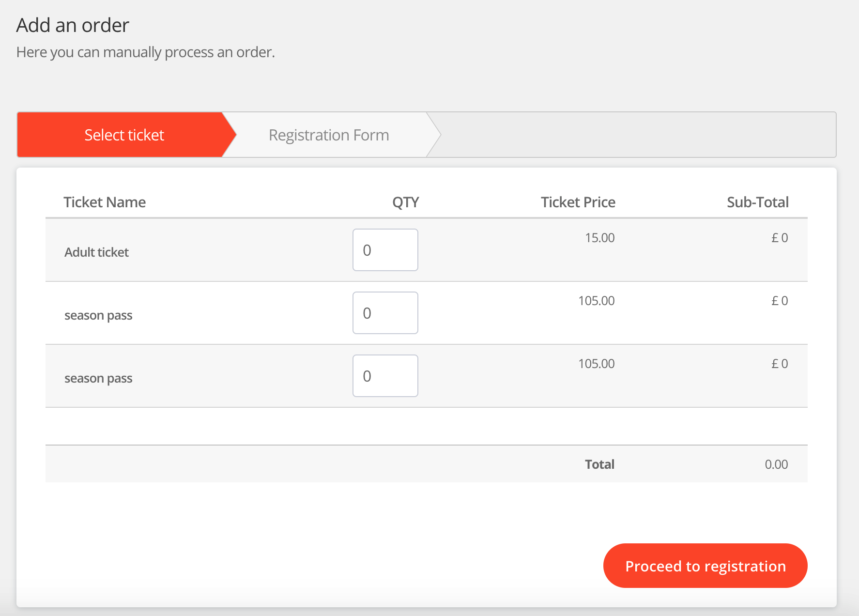
Task: Click the Proceed to registration button
Action: 705,566
